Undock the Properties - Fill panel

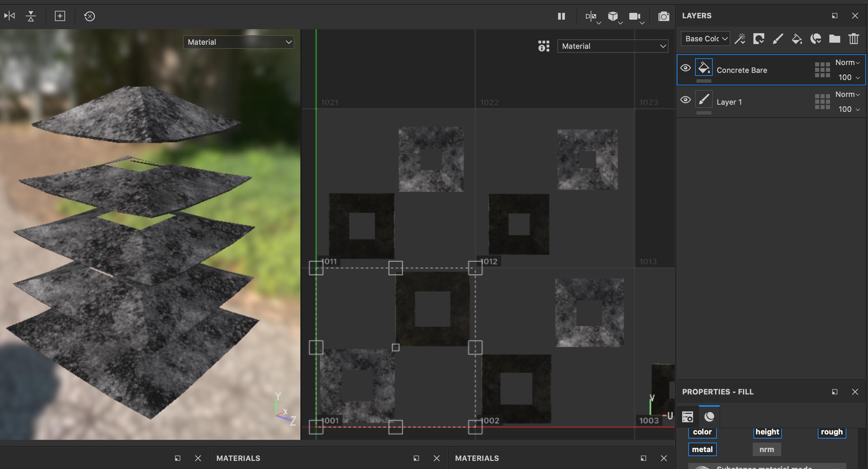point(834,392)
